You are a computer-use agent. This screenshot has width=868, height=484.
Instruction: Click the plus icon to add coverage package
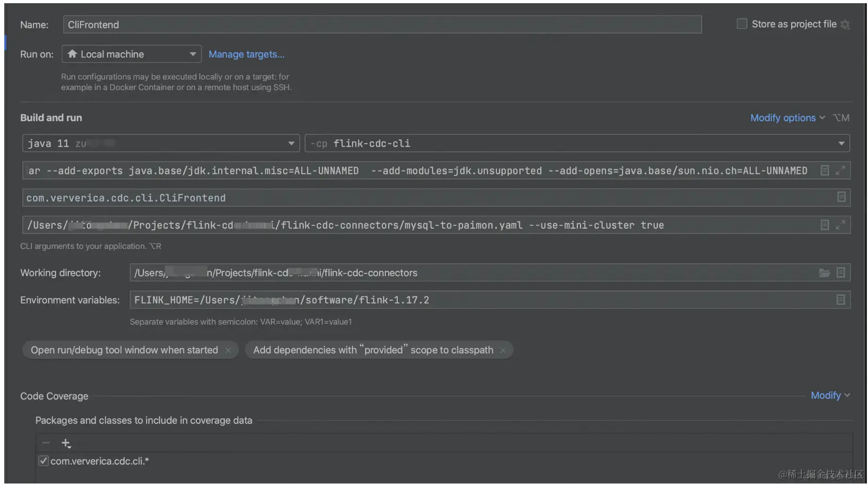66,443
